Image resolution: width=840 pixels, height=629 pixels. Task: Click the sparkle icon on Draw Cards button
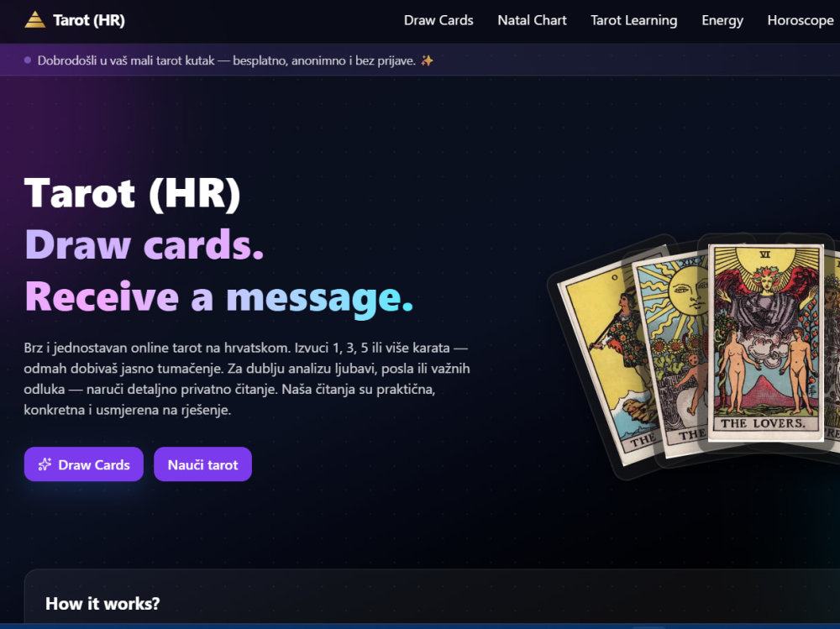click(x=45, y=464)
